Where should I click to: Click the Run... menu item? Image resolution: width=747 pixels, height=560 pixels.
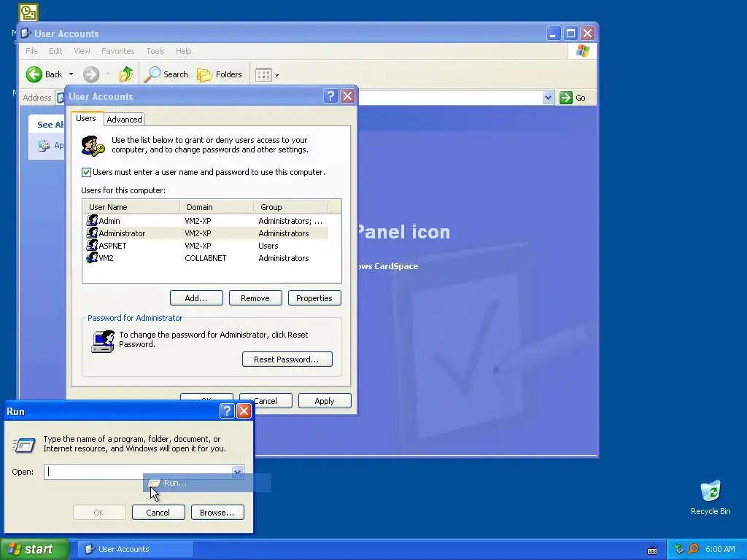tap(207, 483)
